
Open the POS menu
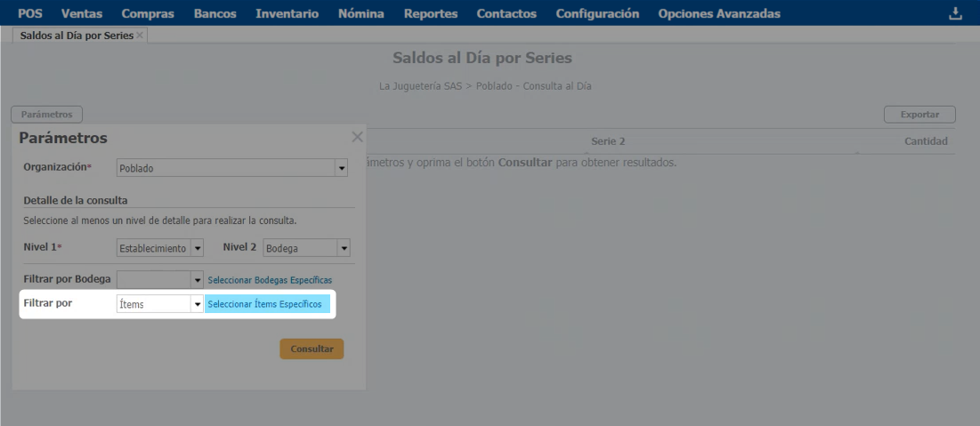click(x=30, y=13)
